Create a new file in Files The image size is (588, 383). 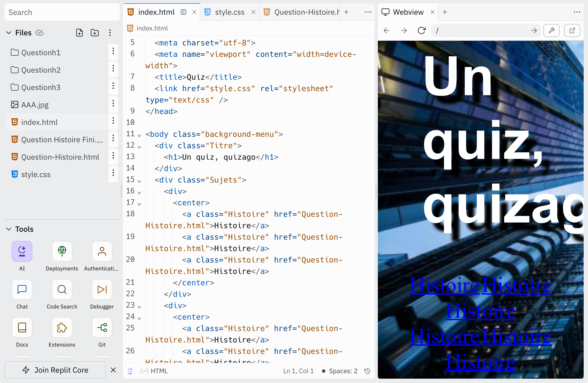(79, 33)
